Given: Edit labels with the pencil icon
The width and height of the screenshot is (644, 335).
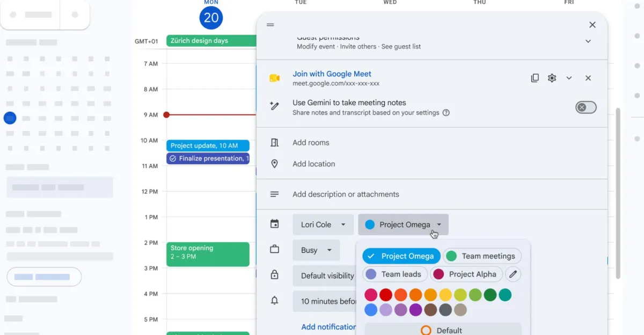Looking at the screenshot, I should click(513, 274).
